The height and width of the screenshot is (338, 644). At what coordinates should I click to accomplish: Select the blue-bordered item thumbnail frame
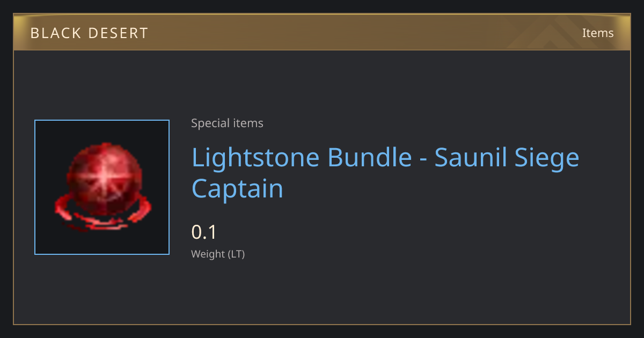coord(102,187)
